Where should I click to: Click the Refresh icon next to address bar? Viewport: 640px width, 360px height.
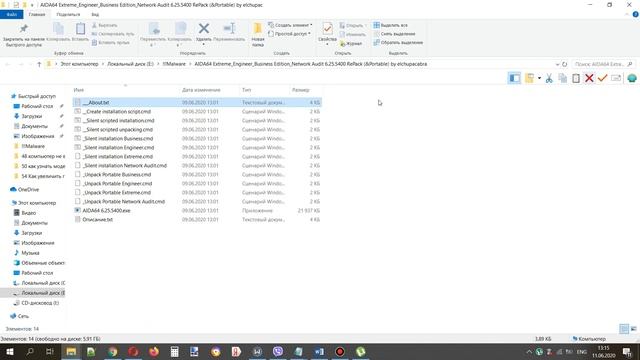tap(564, 64)
